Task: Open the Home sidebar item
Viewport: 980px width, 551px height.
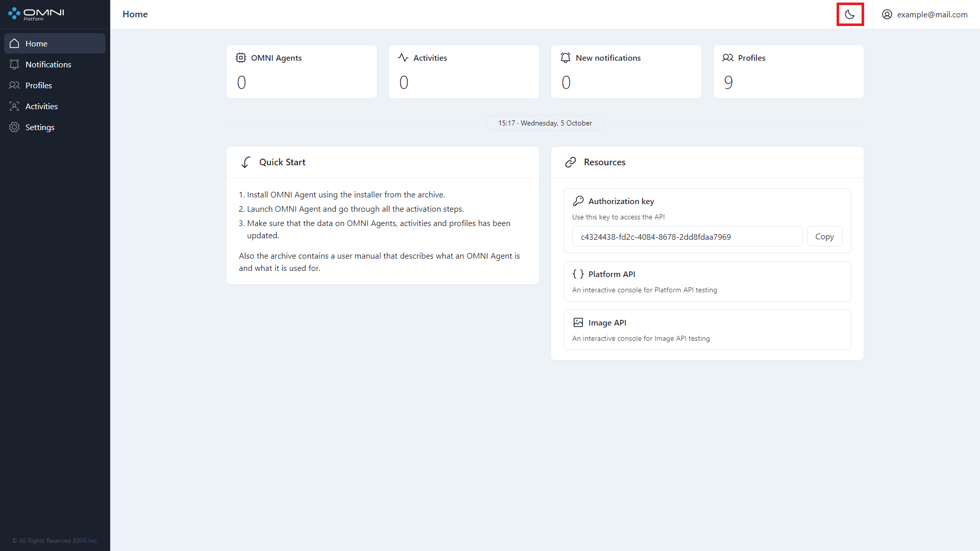Action: 55,43
